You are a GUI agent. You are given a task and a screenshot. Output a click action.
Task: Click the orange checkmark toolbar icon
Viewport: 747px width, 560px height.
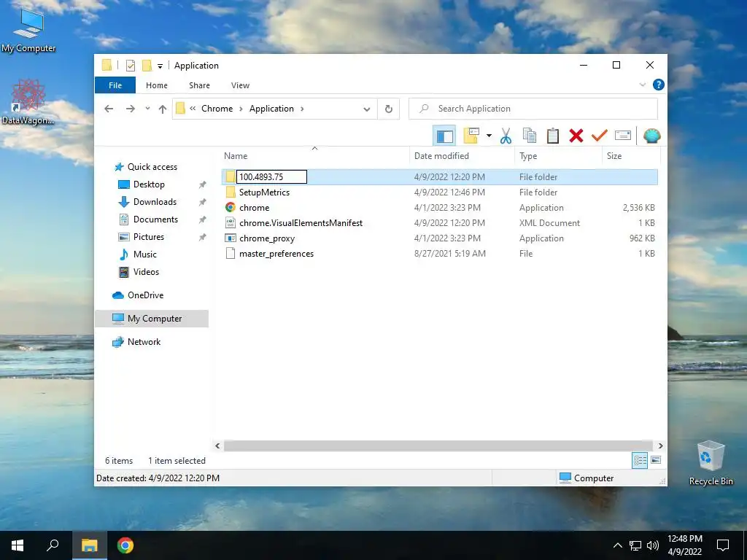[600, 136]
